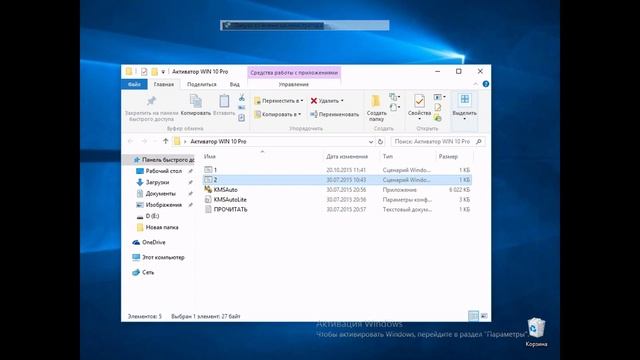This screenshot has height=360, width=640.
Task: Switch to the Поделиться tab
Action: pyautogui.click(x=202, y=84)
